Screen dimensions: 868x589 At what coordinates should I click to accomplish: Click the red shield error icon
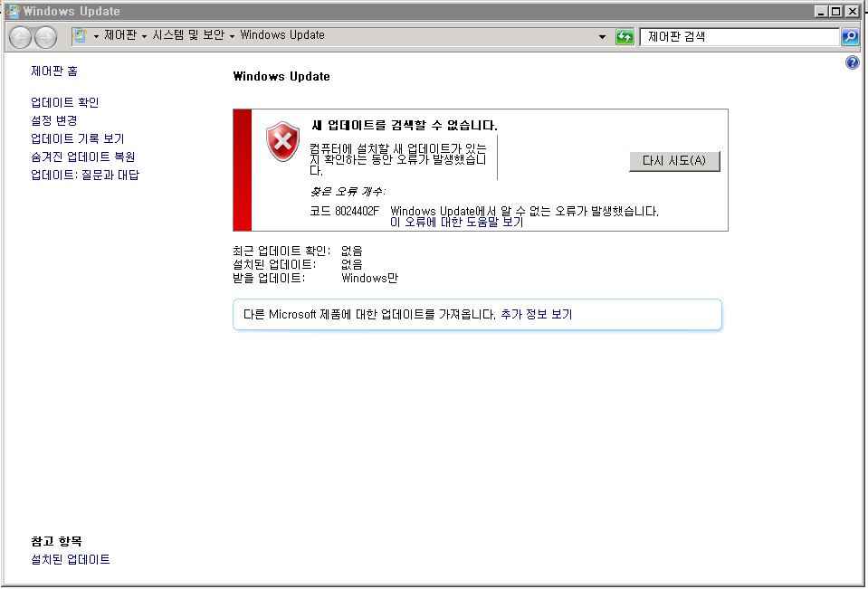[x=283, y=142]
